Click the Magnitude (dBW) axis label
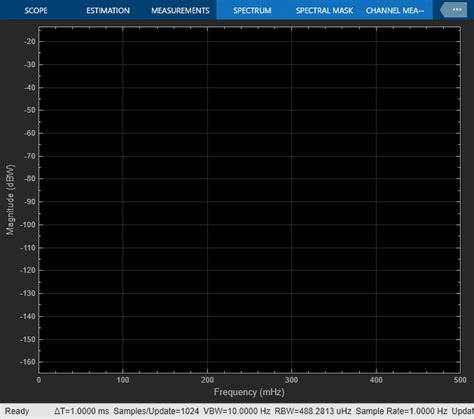The height and width of the screenshot is (419, 474). pos(10,199)
